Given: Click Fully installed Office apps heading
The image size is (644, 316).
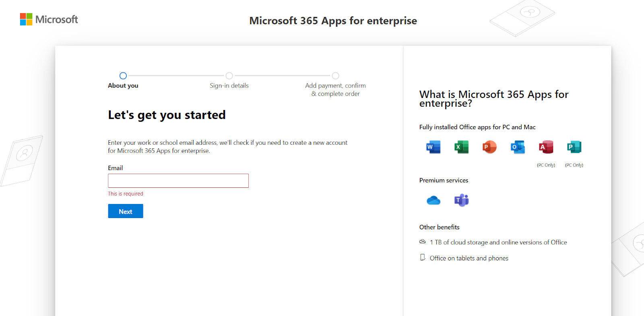Looking at the screenshot, I should pyautogui.click(x=477, y=127).
